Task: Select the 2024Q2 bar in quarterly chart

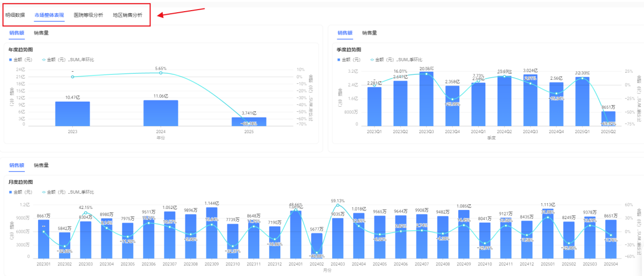Action: 504,101
